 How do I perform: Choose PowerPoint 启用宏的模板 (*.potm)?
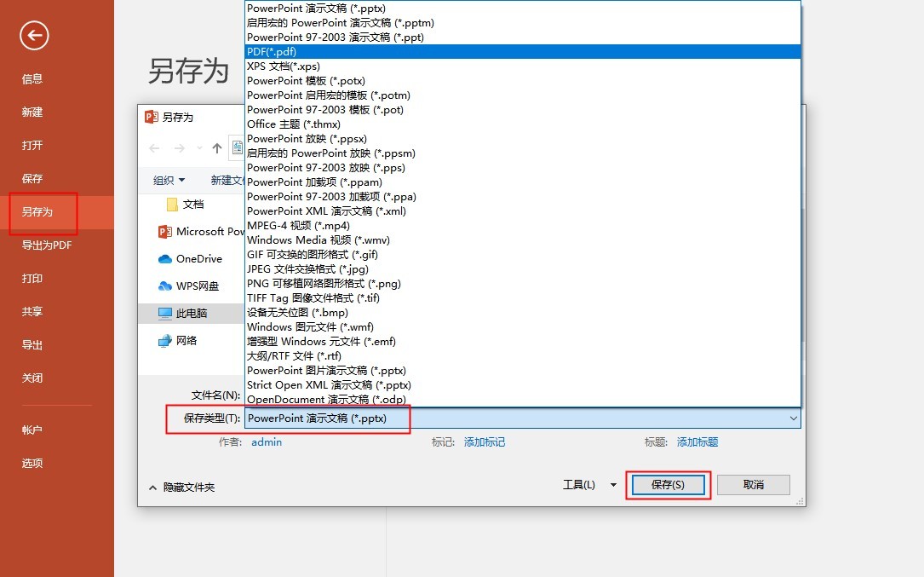pyautogui.click(x=523, y=95)
